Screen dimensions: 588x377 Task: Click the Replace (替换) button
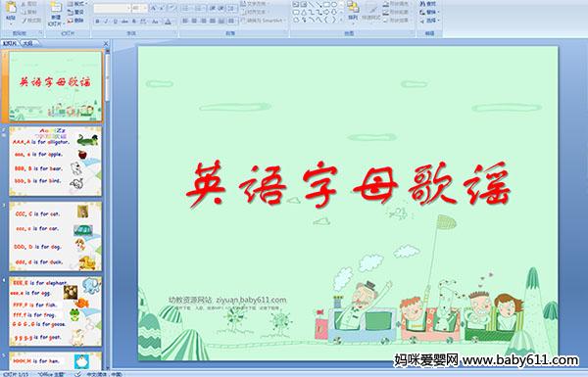tap(430, 12)
